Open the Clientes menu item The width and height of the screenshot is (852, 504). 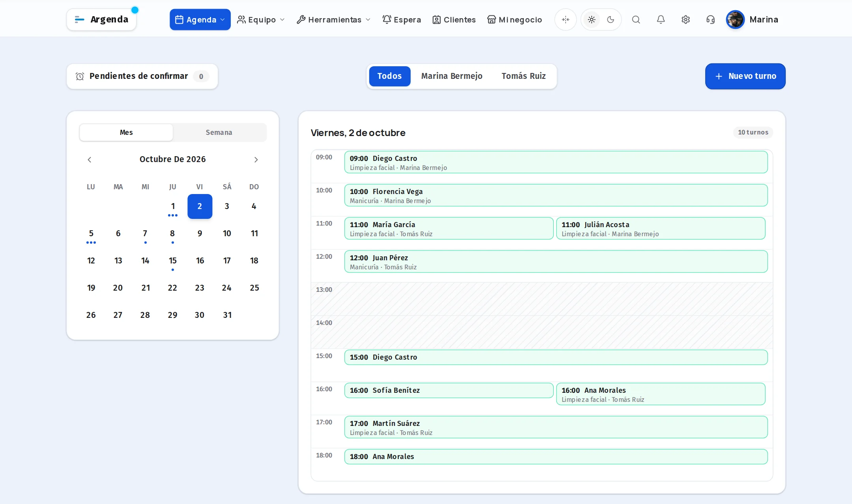(454, 19)
